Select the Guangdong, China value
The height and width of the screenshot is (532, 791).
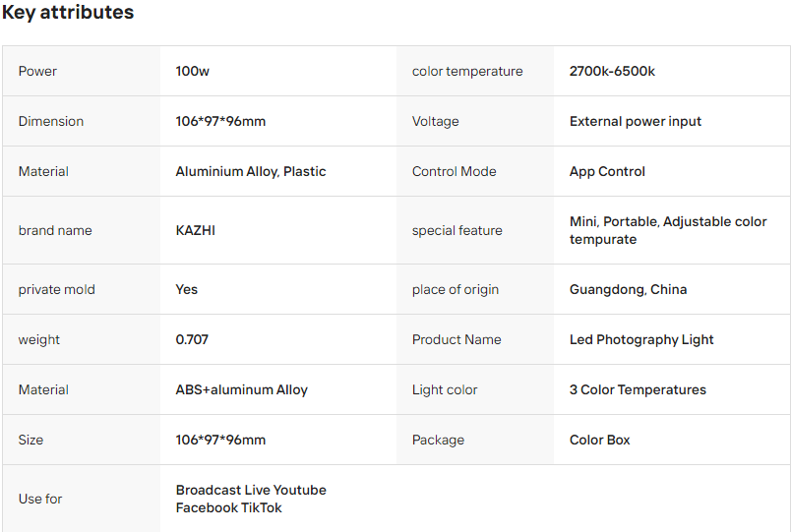tap(628, 289)
